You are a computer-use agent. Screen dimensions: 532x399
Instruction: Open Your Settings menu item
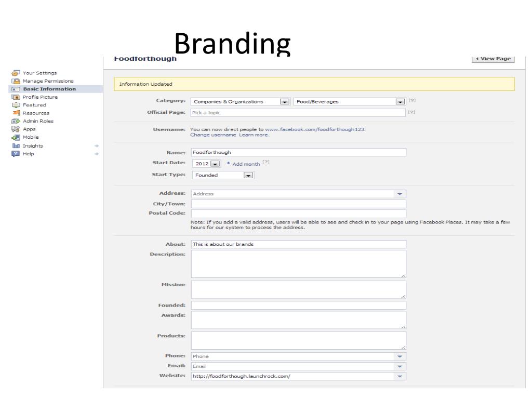point(39,73)
